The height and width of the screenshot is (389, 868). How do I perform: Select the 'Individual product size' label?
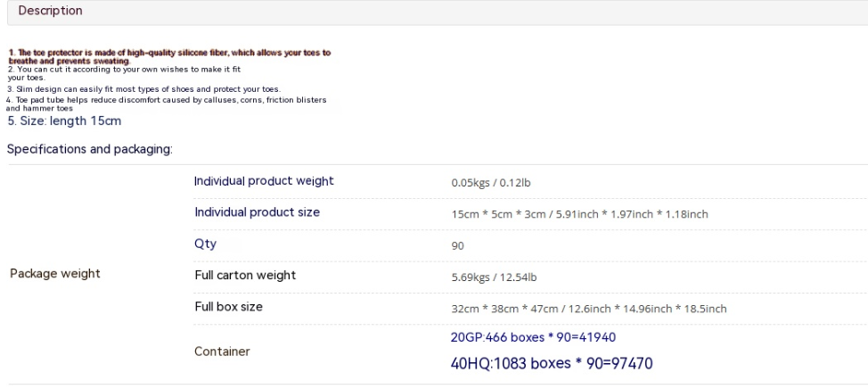point(257,212)
